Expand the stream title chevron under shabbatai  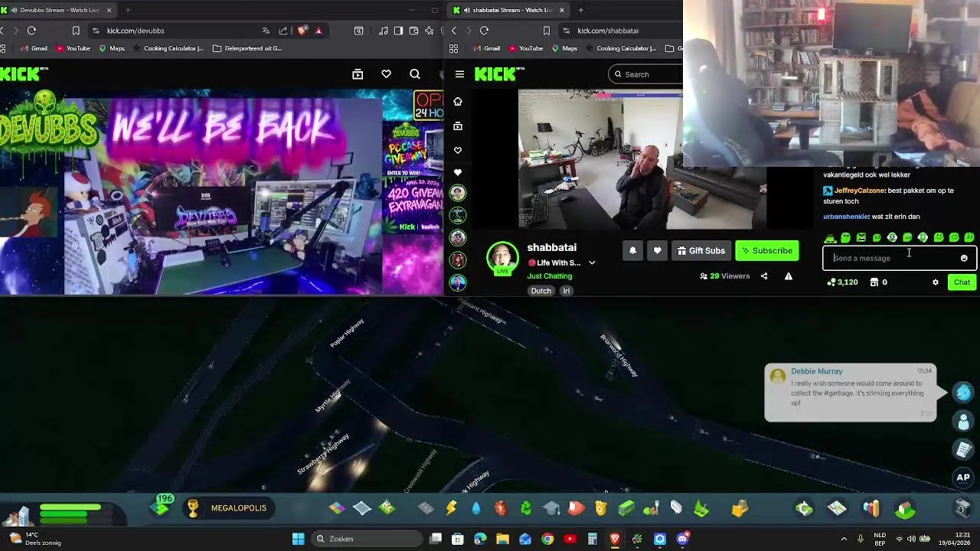click(592, 262)
